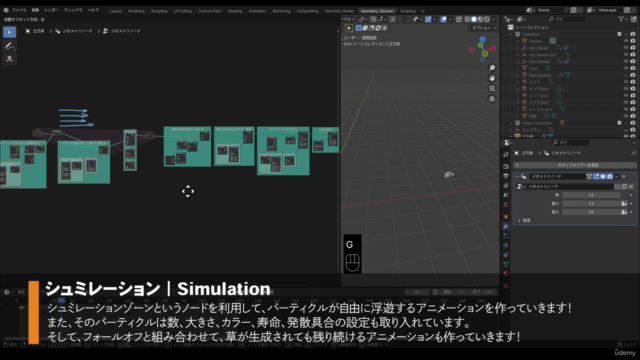Open the ファイル menu
Viewport: 640px width, 360px height.
[19, 10]
